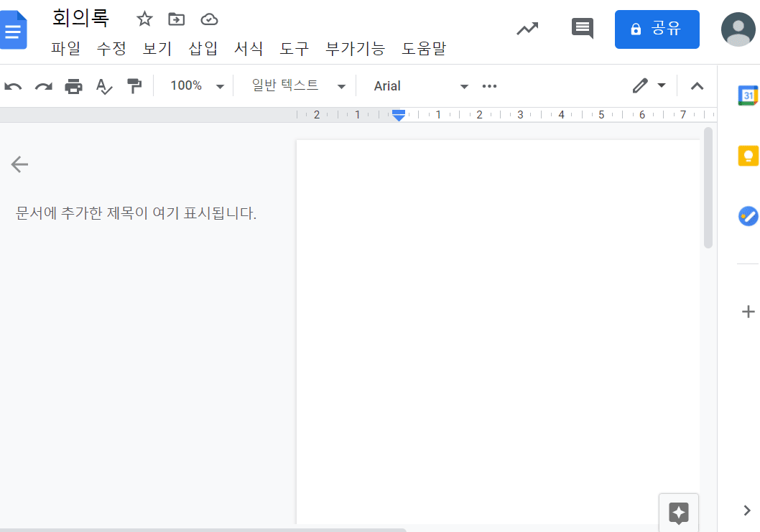Click the Explore star button
This screenshot has height=532, width=760.
pyautogui.click(x=679, y=513)
